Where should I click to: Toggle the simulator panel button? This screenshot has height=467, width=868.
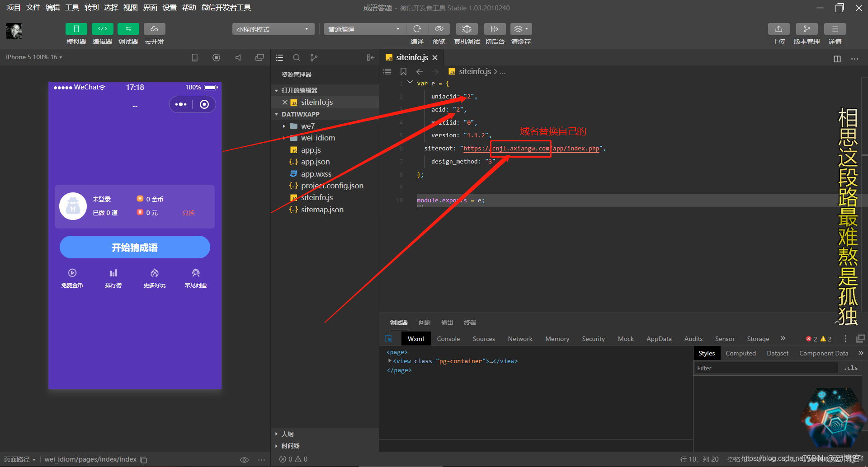point(76,29)
